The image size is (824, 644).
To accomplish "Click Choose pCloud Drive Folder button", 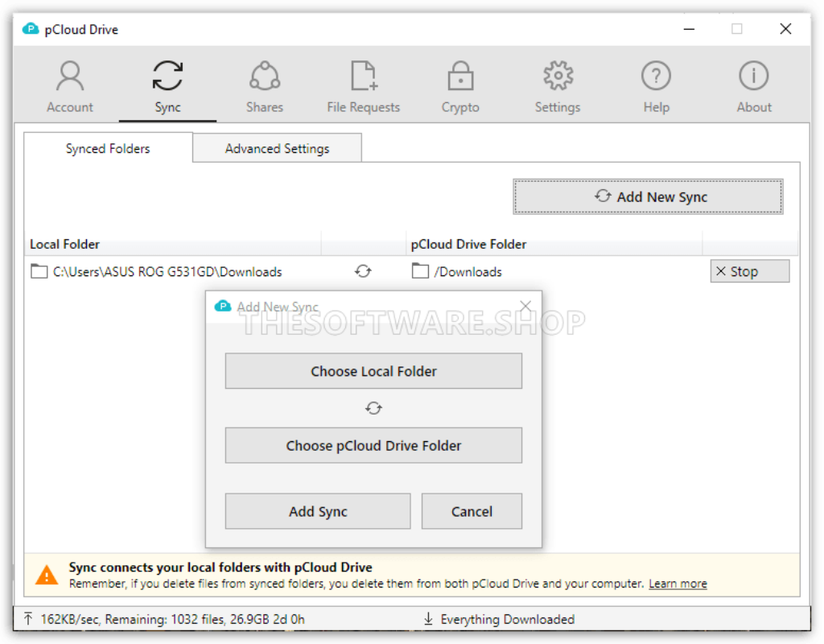I will [x=373, y=445].
